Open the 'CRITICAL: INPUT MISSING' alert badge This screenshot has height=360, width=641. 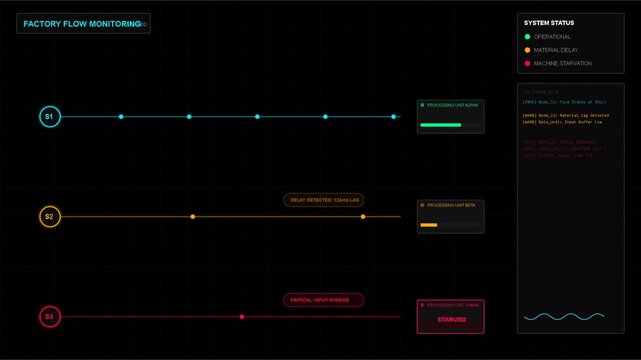(x=324, y=300)
